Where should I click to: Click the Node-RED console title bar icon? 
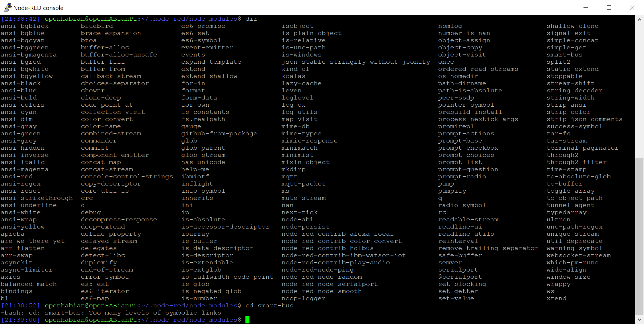tap(7, 7)
